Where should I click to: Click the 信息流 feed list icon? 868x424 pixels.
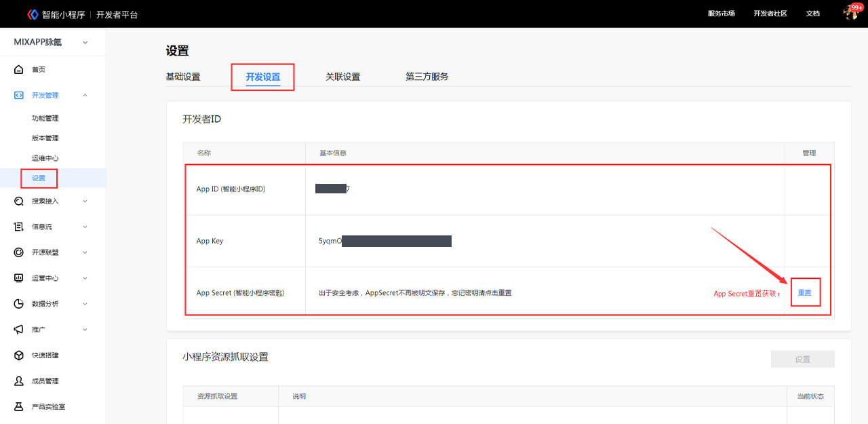click(x=19, y=227)
